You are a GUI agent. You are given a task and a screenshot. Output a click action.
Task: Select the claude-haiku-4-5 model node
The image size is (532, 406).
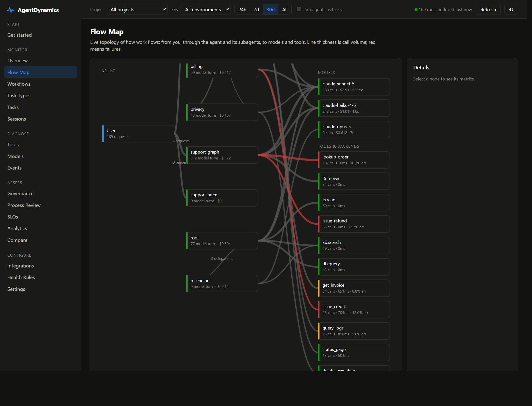click(354, 108)
